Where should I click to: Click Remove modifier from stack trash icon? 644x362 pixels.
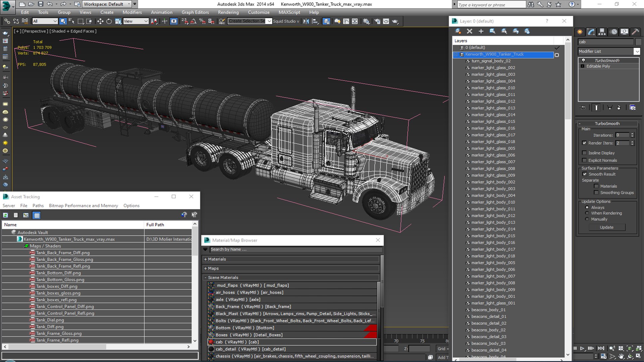pos(619,108)
